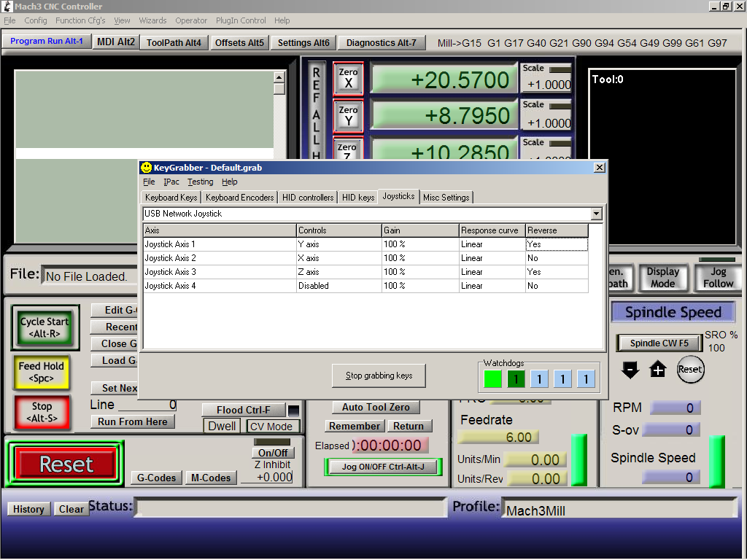747x560 pixels.
Task: Open the Wizards menu
Action: (x=152, y=20)
